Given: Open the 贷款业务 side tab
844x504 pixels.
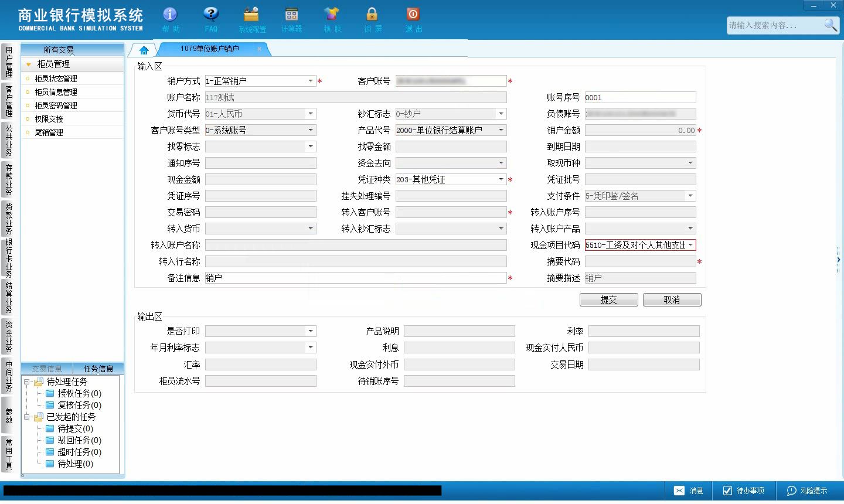Looking at the screenshot, I should pyautogui.click(x=8, y=218).
